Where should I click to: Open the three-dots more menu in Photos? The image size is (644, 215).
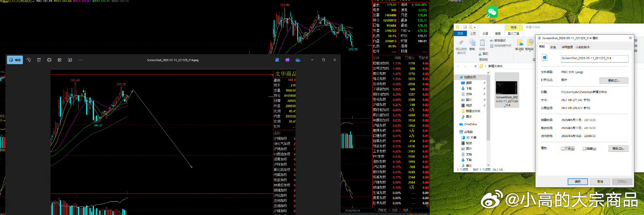click(x=80, y=60)
